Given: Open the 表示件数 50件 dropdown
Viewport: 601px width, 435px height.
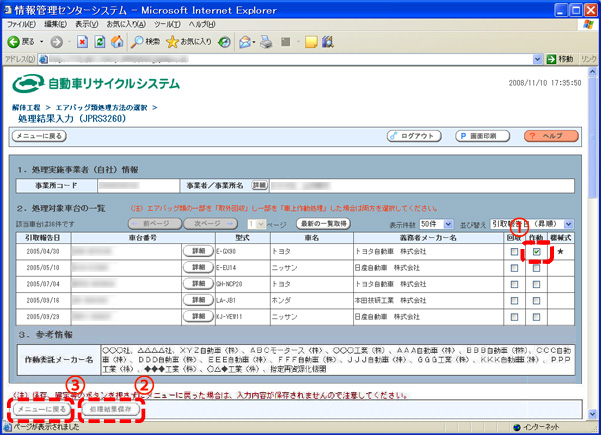Looking at the screenshot, I should (437, 224).
